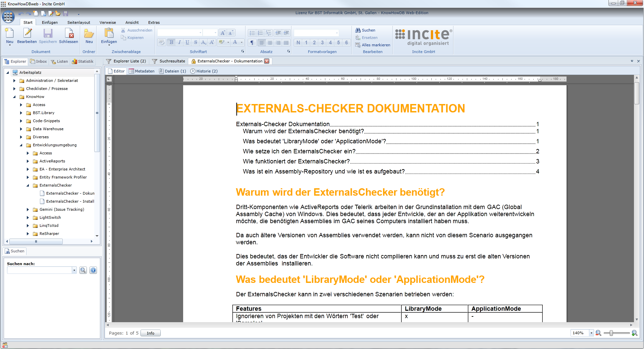Switch to Verweise ribbon tab
This screenshot has height=349, width=644.
click(x=108, y=22)
